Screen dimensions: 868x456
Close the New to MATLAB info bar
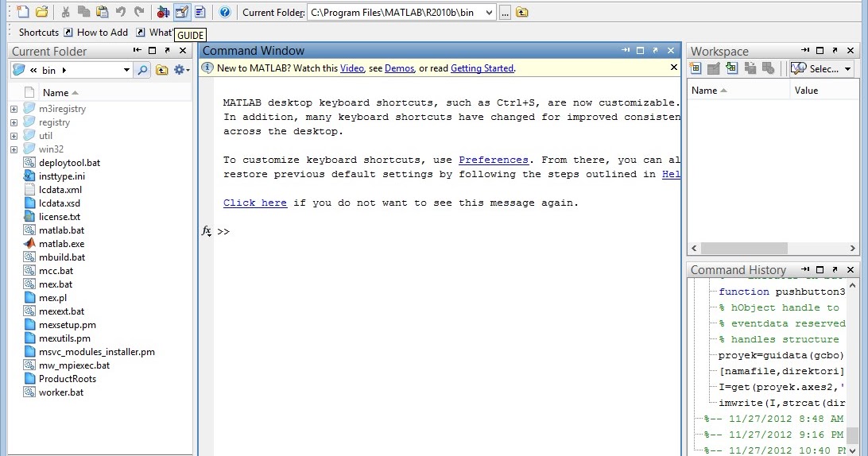[674, 68]
